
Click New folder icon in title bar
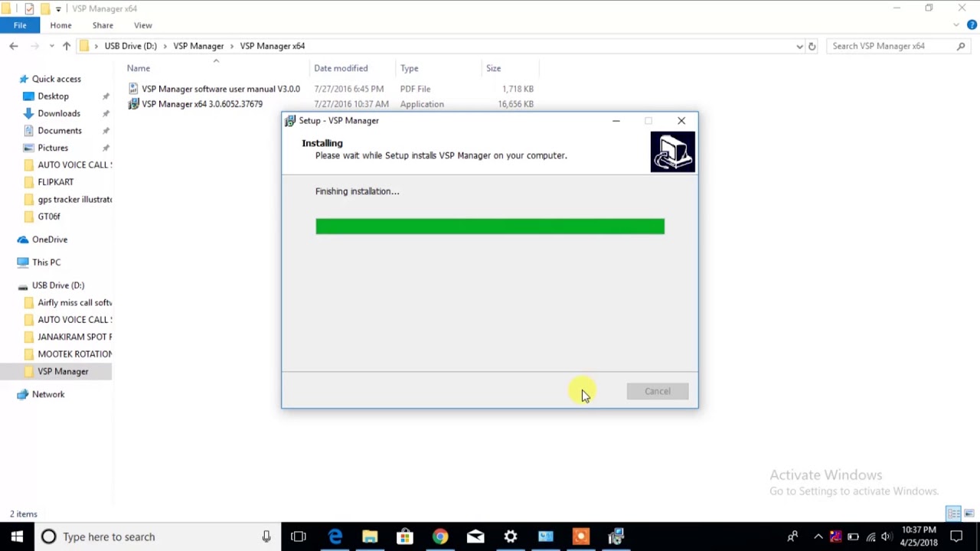click(44, 8)
